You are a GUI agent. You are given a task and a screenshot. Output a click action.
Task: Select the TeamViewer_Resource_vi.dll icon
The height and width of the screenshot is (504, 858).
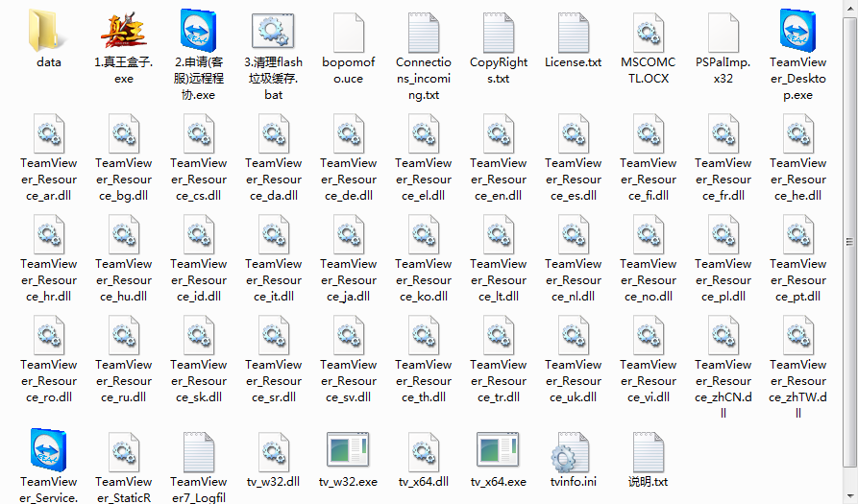coord(649,334)
